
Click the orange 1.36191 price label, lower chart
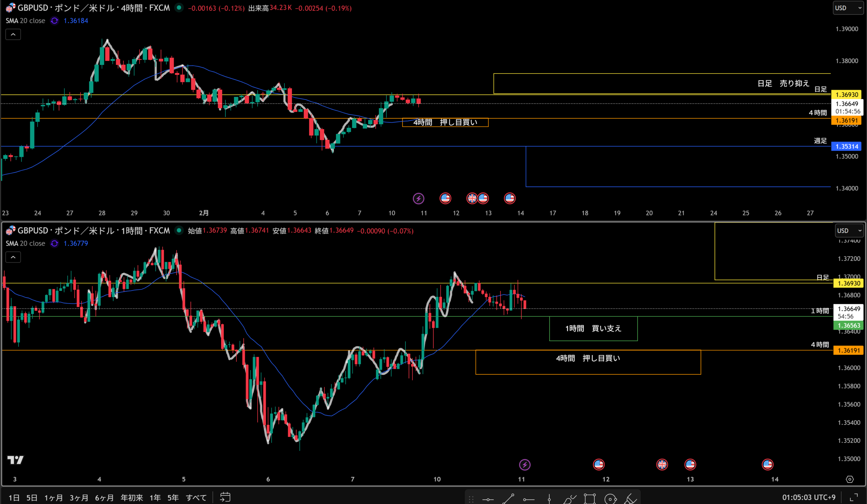(x=849, y=350)
